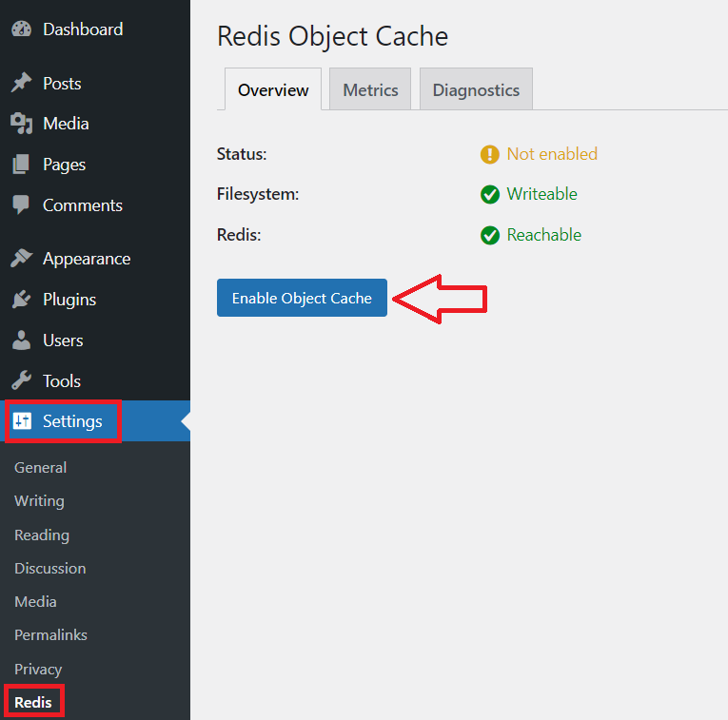This screenshot has height=720, width=728.
Task: Open Discussion under Settings
Action: (x=50, y=569)
